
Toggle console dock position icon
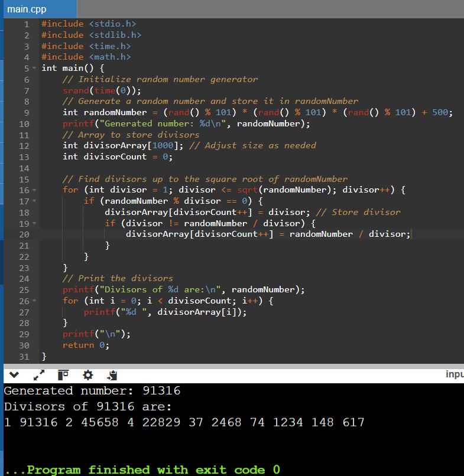click(63, 375)
